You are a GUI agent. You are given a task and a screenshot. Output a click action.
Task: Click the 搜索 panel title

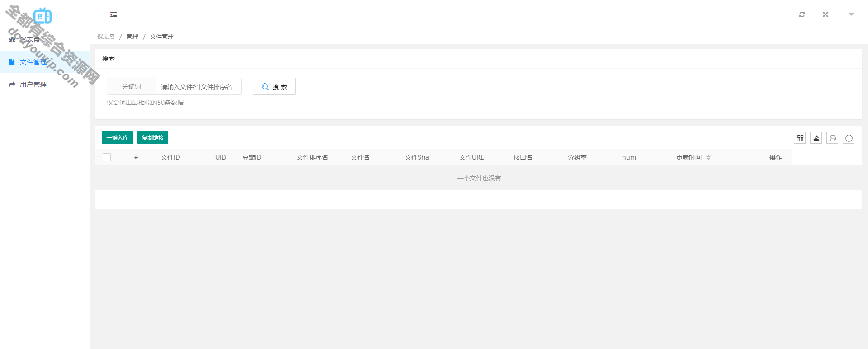(108, 59)
